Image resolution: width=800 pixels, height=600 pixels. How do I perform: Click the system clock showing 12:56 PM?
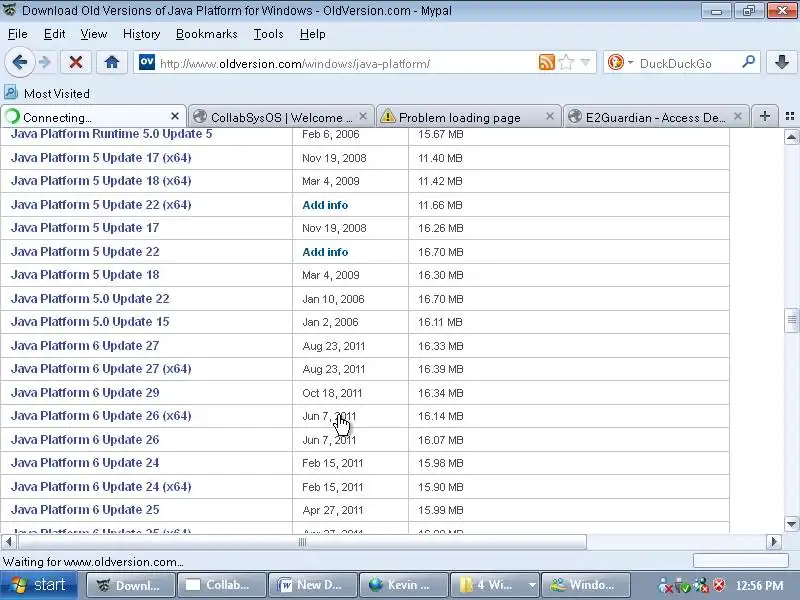759,586
